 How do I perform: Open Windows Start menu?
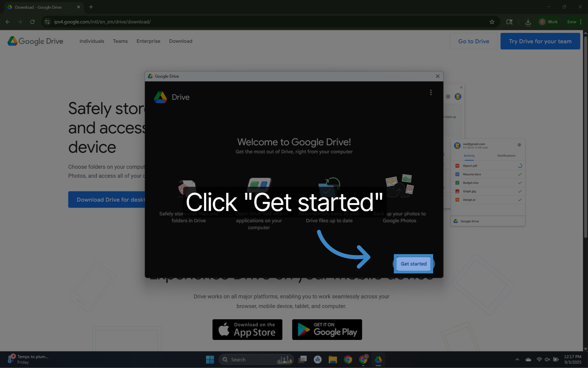point(210,360)
